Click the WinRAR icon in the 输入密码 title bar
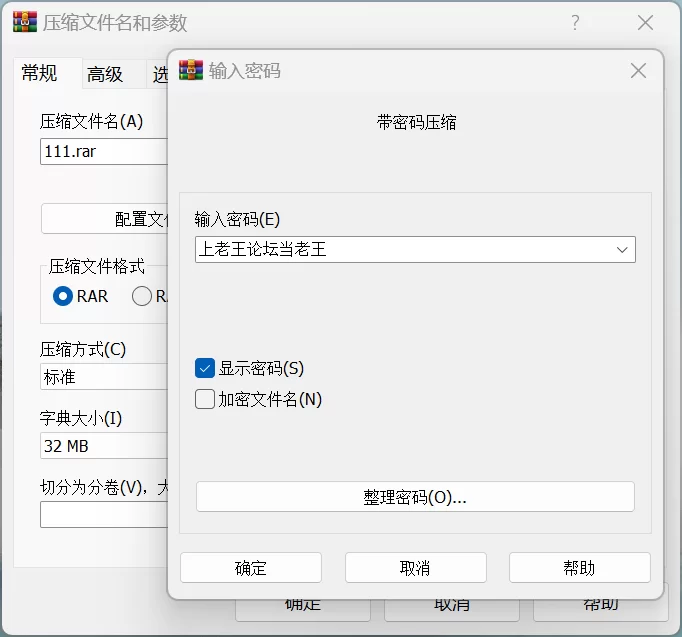 [x=191, y=70]
